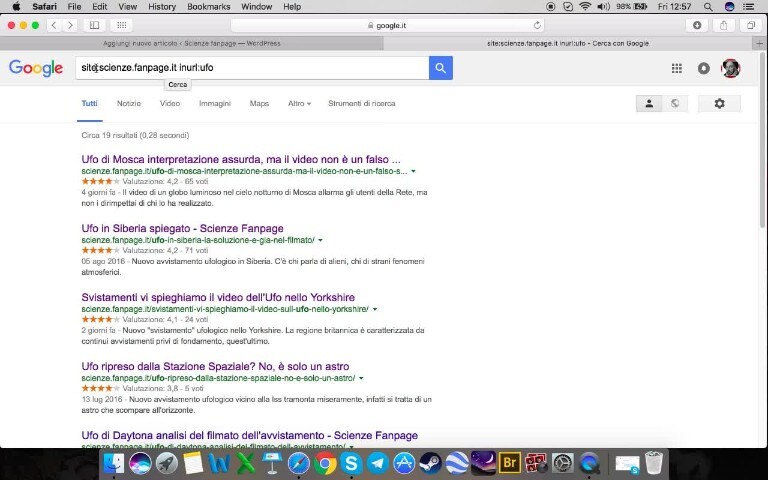
Task: Open the Google apps grid
Action: pos(677,68)
